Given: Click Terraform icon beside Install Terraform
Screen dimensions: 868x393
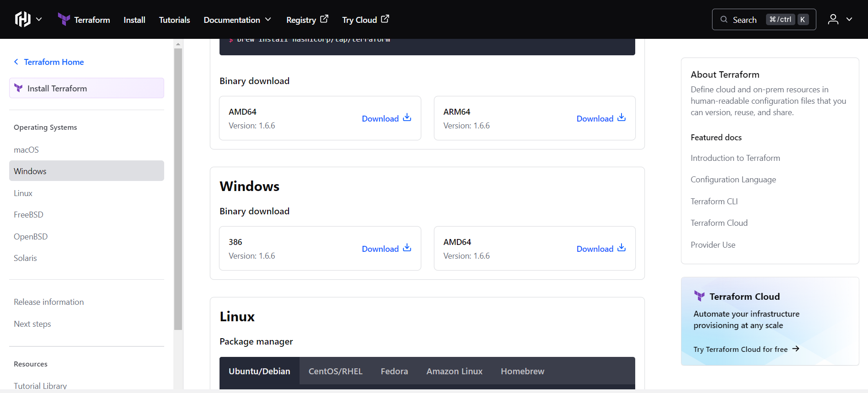Looking at the screenshot, I should coord(18,88).
